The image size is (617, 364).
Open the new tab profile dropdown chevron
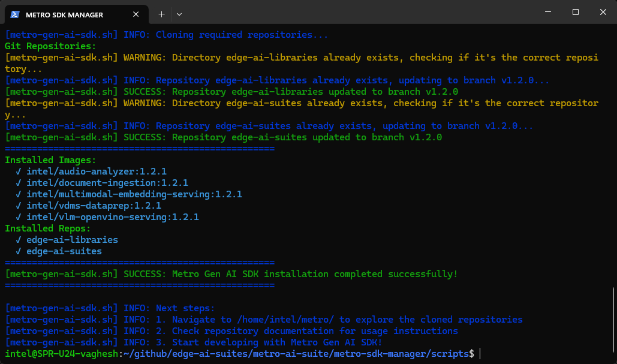(x=179, y=14)
